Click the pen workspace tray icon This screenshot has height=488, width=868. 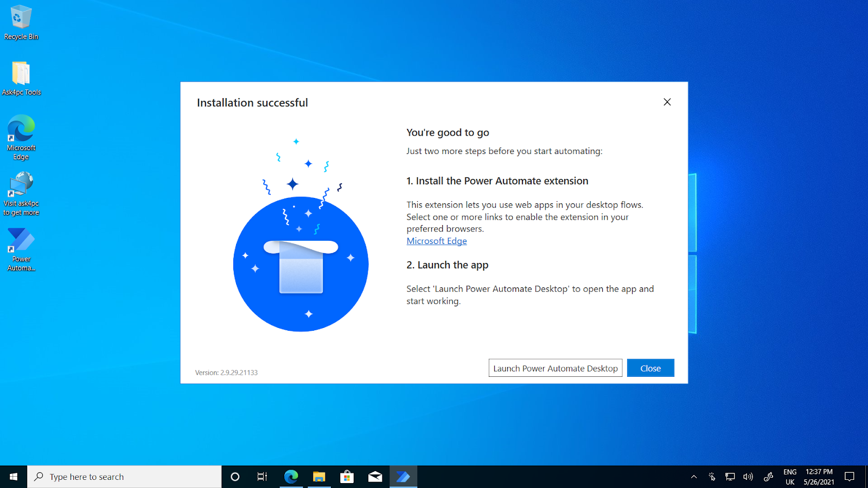tap(768, 477)
